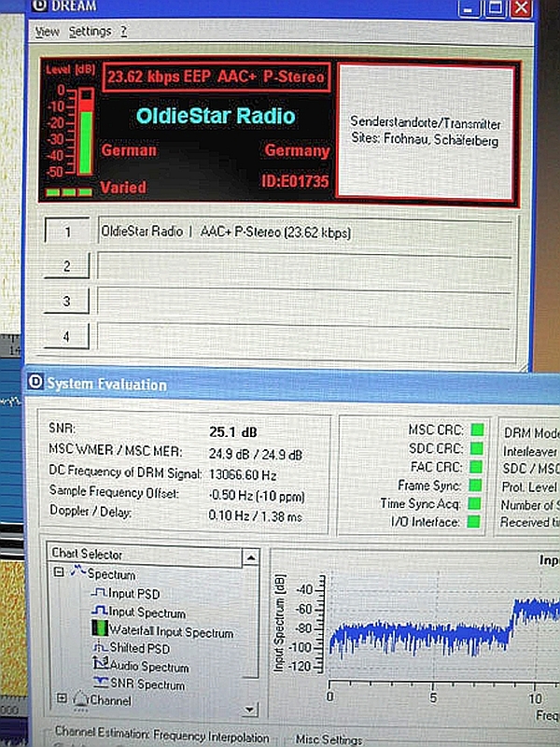Click the FAC CRC green indicator
Screen dimensions: 560x747
coord(476,467)
